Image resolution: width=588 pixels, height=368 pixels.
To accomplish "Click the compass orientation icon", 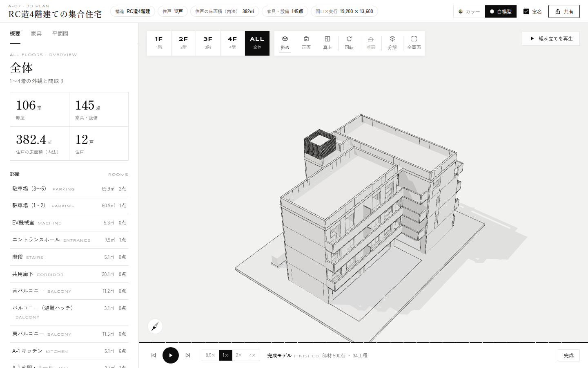I will coord(155,326).
